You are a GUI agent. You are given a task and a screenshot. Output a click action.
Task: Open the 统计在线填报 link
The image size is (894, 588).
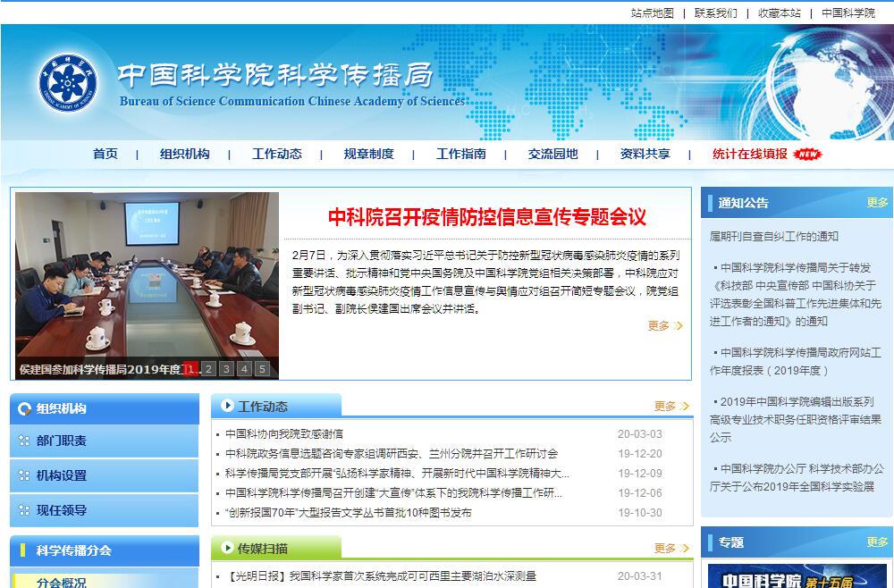tap(750, 154)
